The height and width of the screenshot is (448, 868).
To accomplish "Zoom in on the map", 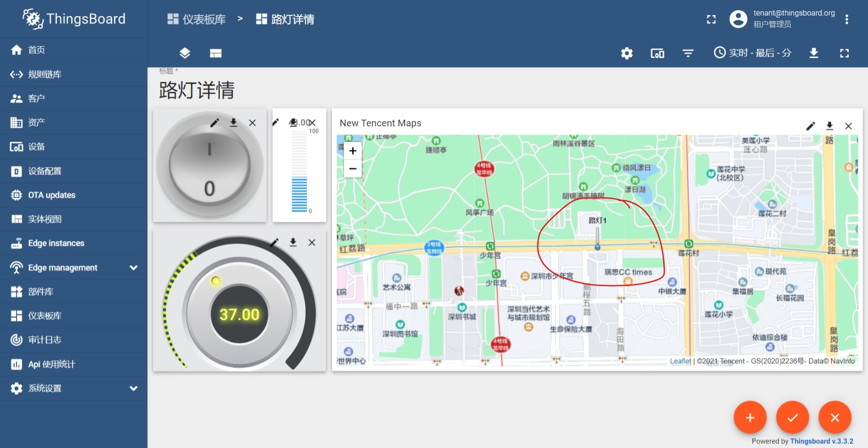I will (353, 151).
